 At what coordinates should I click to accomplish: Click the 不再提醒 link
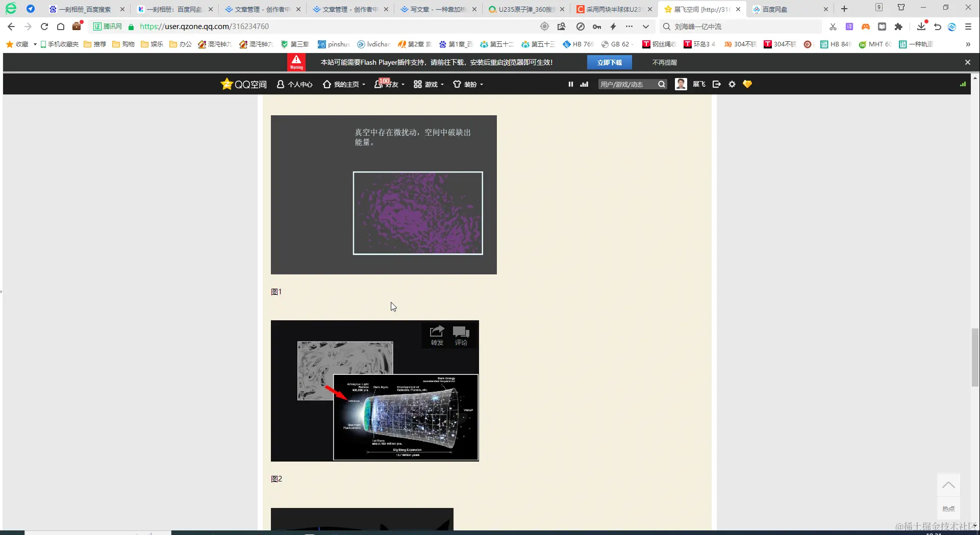coord(665,62)
